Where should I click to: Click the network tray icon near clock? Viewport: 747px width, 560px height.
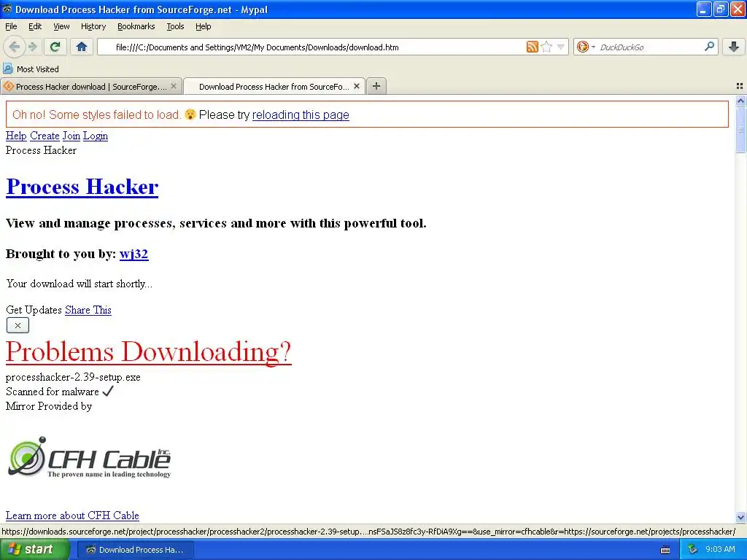(693, 550)
